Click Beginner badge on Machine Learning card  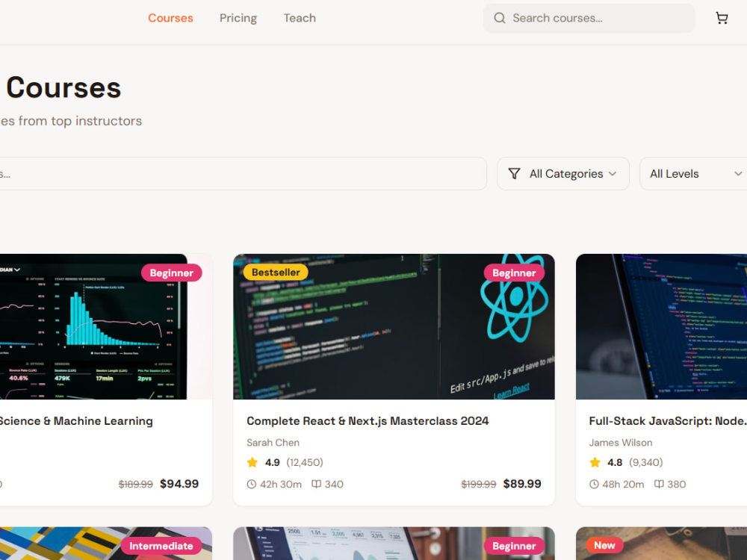(172, 273)
